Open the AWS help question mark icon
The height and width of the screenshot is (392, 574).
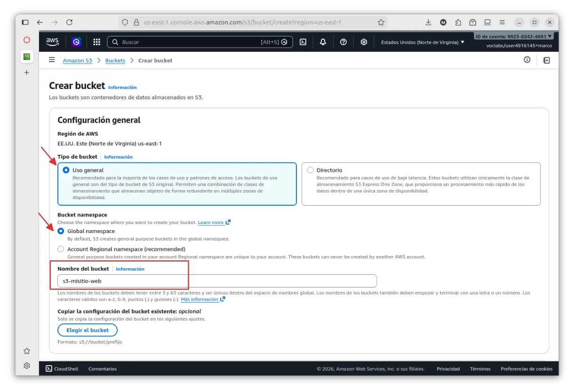pyautogui.click(x=343, y=42)
